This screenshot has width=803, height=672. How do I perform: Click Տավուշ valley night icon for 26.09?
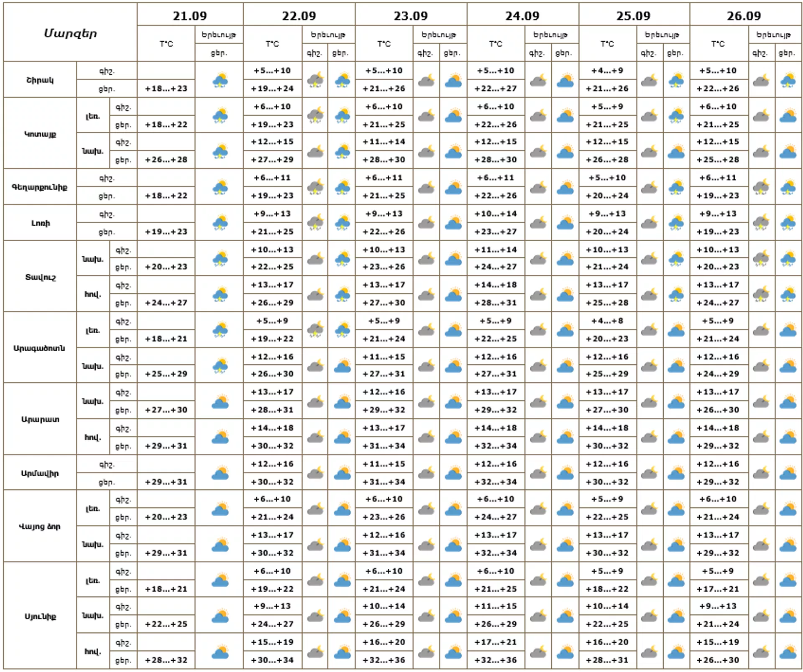(761, 294)
